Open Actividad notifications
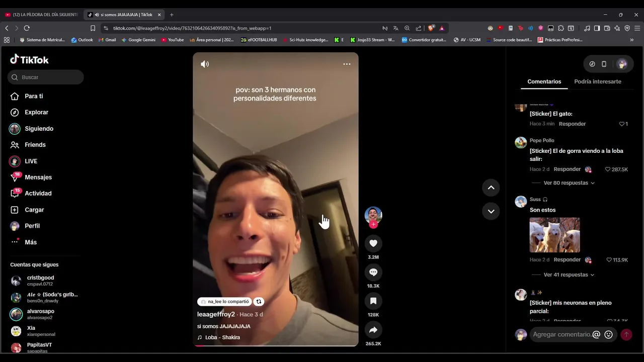 31,193
